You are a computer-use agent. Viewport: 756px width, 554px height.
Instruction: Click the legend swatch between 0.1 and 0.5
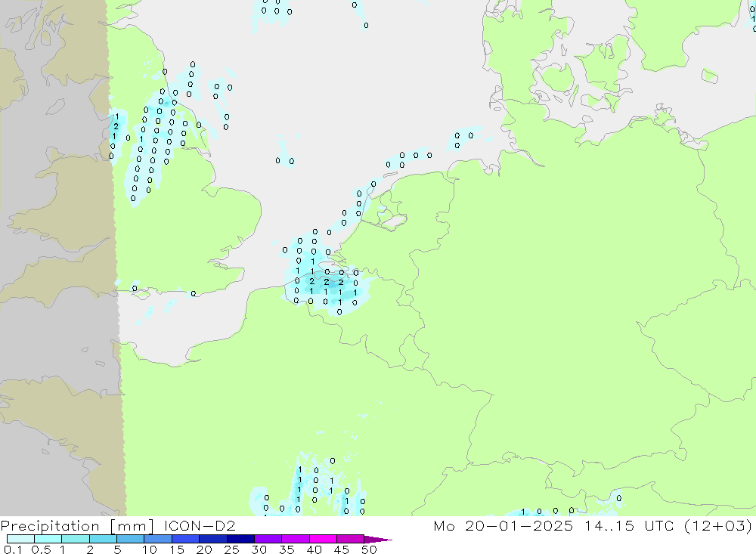(20, 539)
